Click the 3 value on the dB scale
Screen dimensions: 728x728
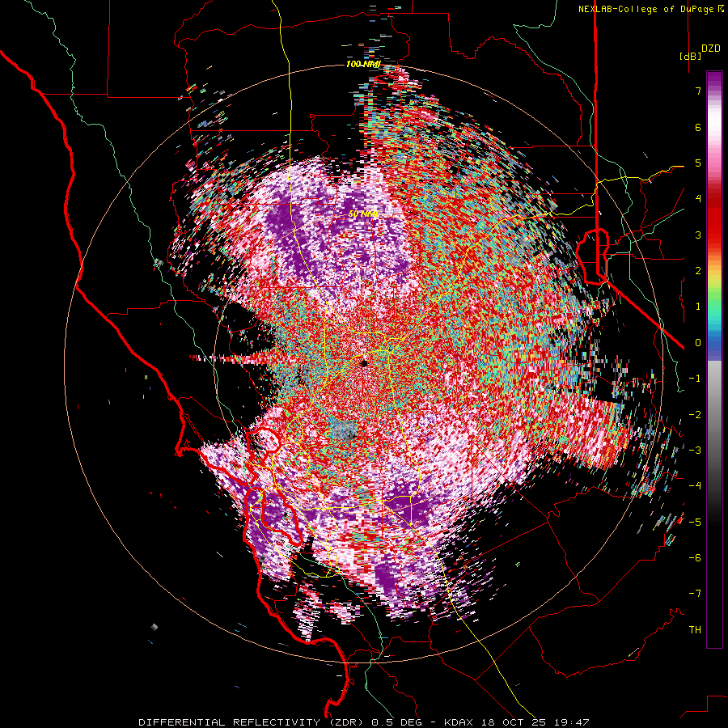[x=698, y=235]
